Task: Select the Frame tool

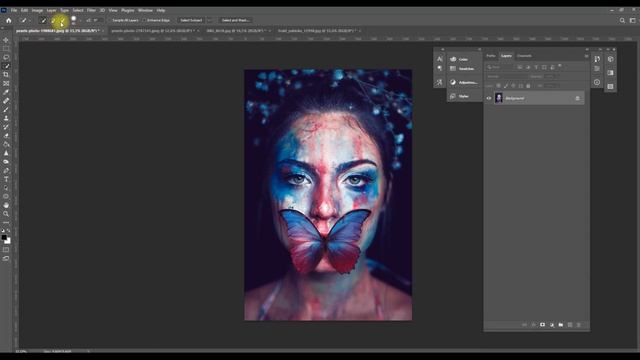Action: coord(6,83)
